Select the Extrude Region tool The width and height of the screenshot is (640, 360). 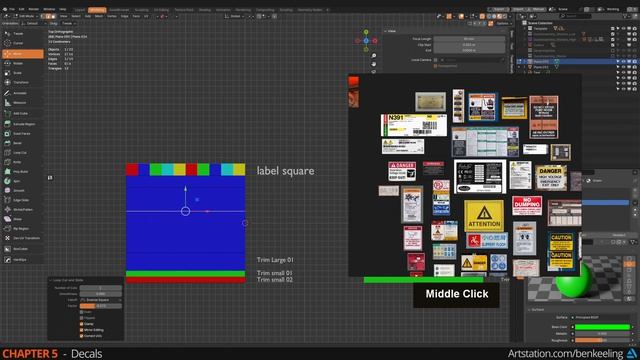22,124
